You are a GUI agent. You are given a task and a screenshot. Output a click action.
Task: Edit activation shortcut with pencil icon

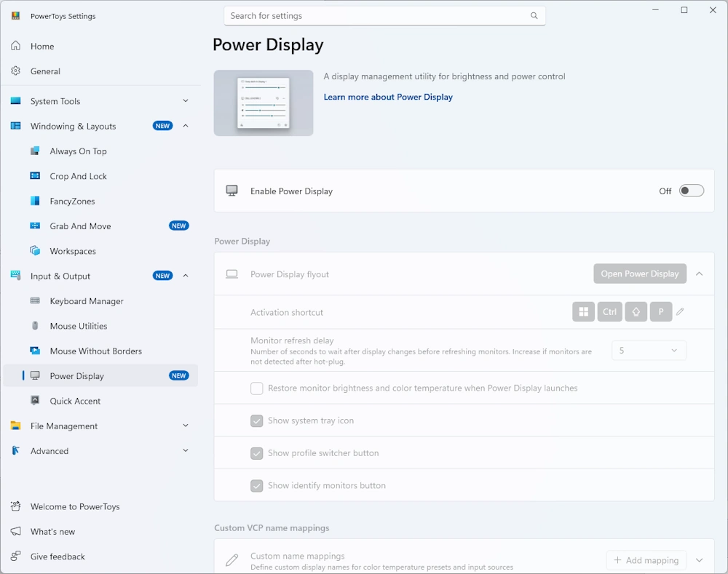pos(680,312)
